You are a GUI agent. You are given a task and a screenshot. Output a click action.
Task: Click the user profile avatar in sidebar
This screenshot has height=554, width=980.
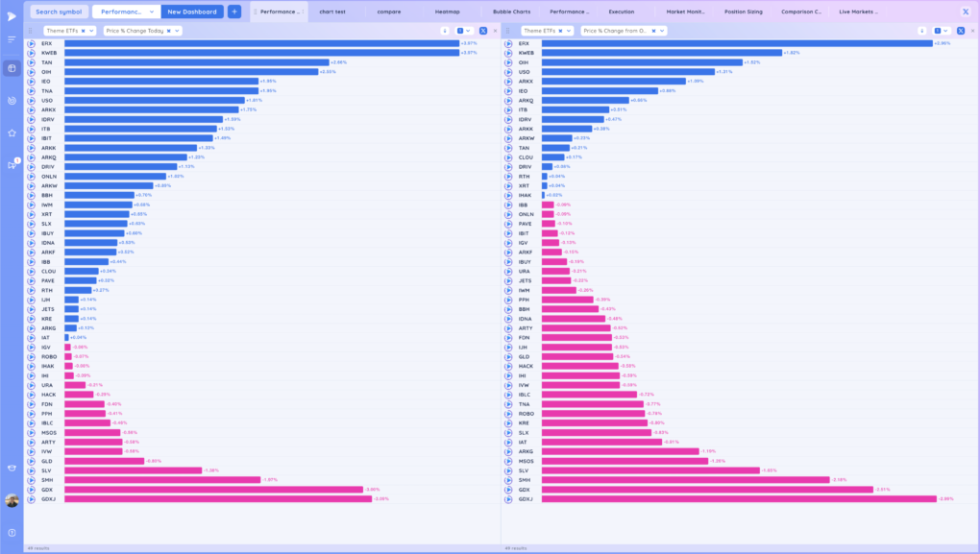point(12,500)
